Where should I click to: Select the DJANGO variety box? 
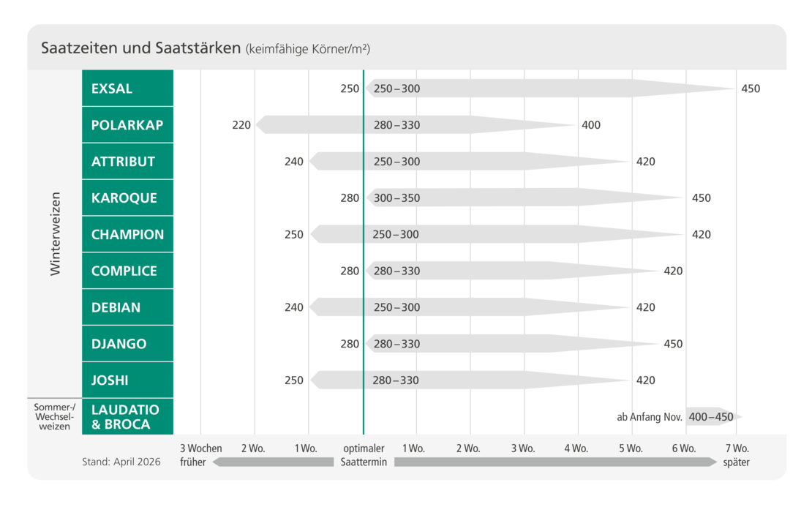(x=127, y=343)
